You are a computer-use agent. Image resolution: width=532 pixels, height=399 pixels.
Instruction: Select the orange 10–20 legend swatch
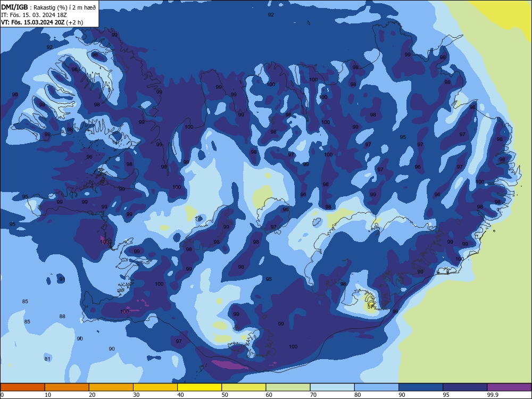(67, 387)
